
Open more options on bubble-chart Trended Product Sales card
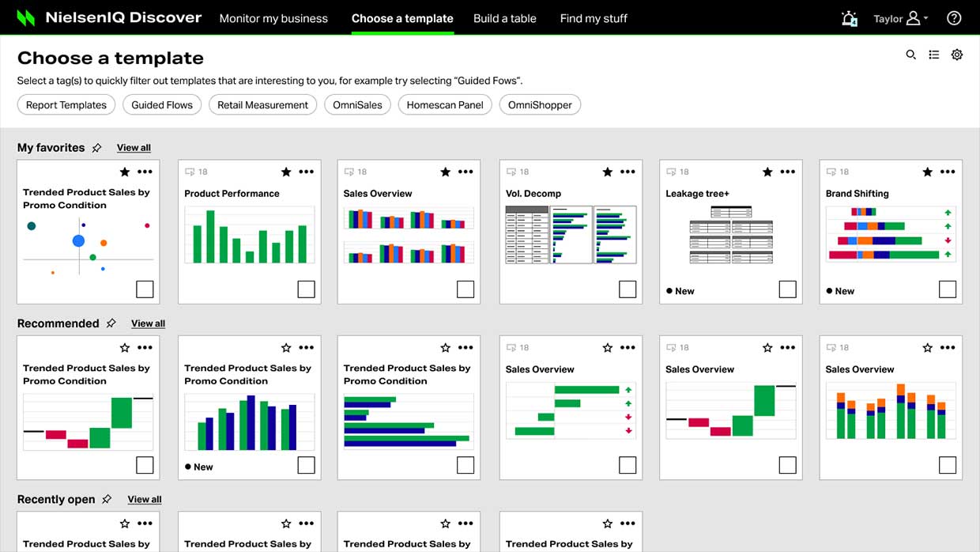(x=145, y=172)
